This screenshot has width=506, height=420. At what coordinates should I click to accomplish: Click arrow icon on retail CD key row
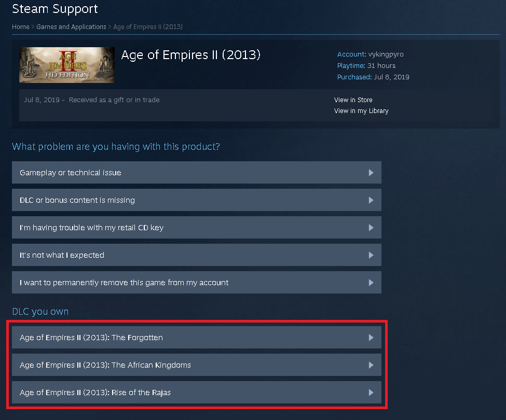(x=371, y=228)
